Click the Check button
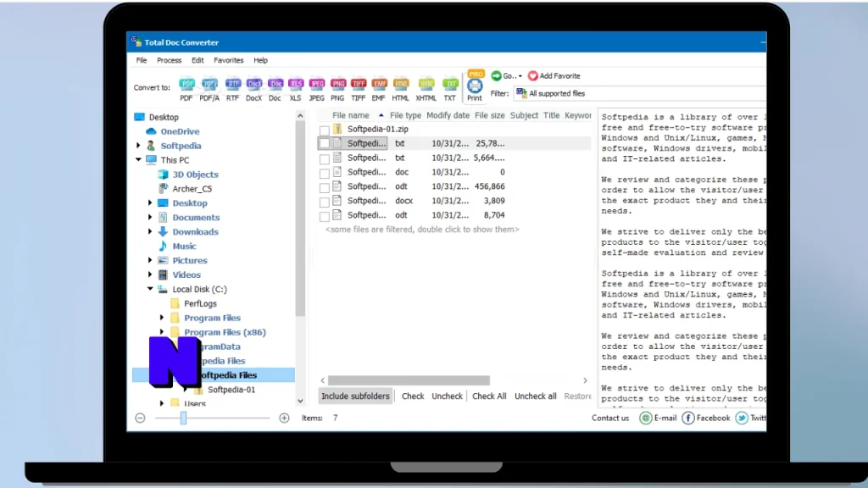Image resolution: width=868 pixels, height=488 pixels. tap(413, 396)
